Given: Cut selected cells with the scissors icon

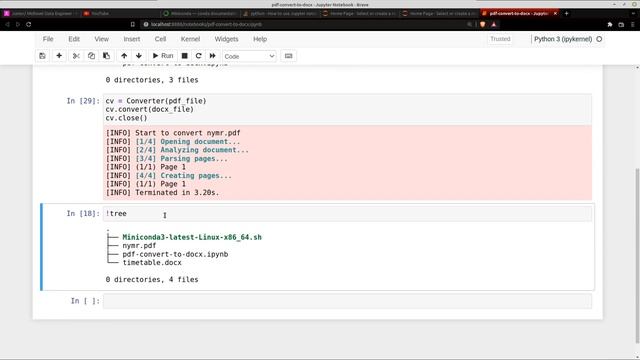Looking at the screenshot, I should [76, 56].
